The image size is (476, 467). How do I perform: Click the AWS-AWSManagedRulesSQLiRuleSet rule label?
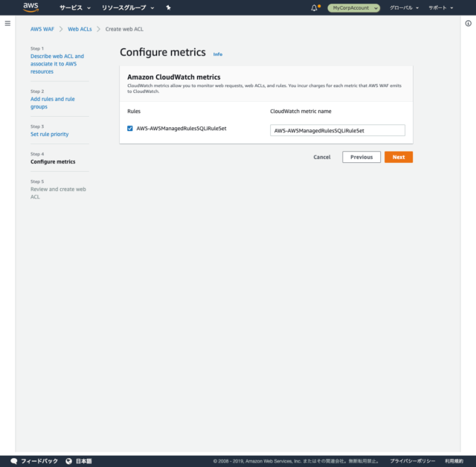(181, 129)
